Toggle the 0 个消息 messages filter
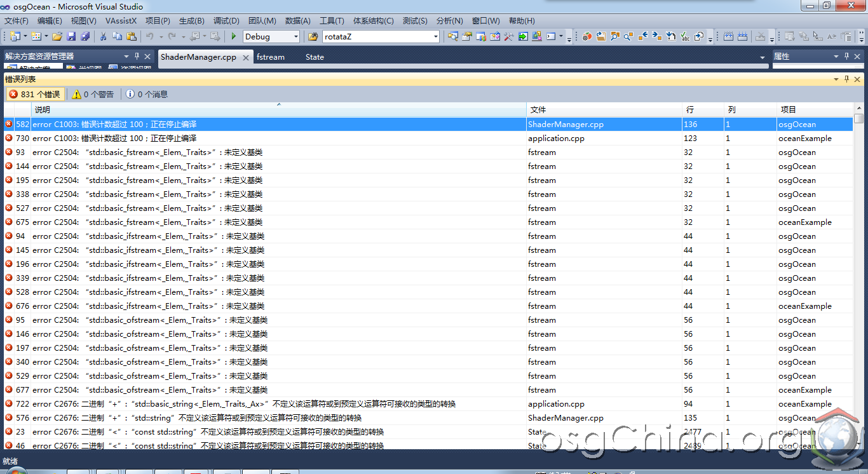Image resolution: width=868 pixels, height=474 pixels. tap(147, 94)
